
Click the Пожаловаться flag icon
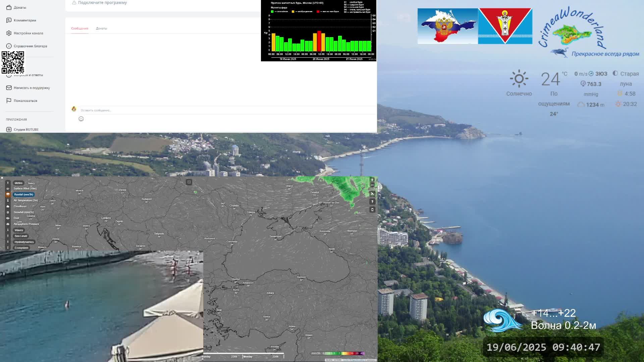(x=9, y=101)
